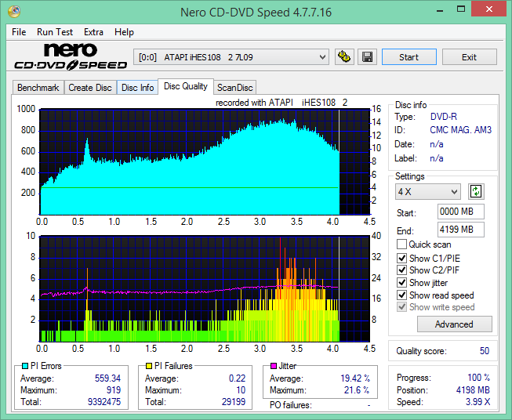
Task: Open the drive selection dropdown ATAPI iHES108
Action: point(231,57)
